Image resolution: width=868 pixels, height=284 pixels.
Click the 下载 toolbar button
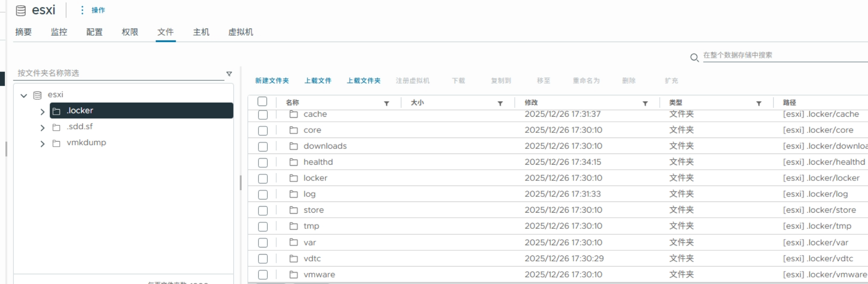click(x=458, y=81)
